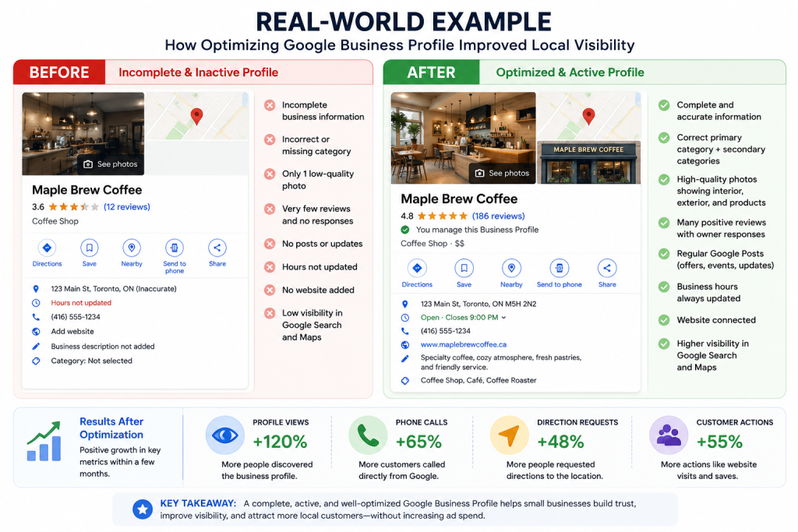Click the dark cafe interior photo in the Before profile
Image resolution: width=798 pixels, height=532 pixels.
click(x=83, y=133)
